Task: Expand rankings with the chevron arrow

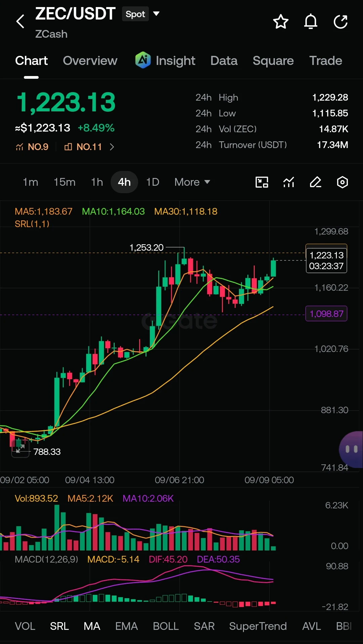Action: coord(112,147)
